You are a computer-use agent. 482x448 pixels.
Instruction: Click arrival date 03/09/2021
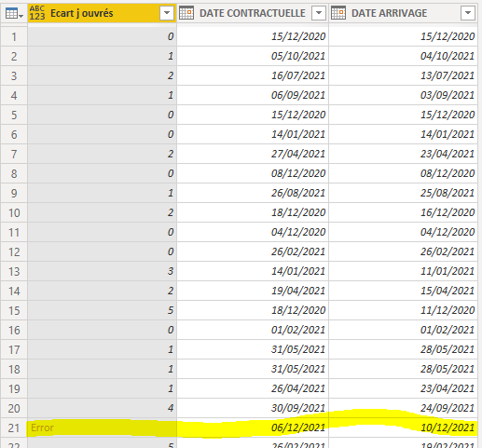pyautogui.click(x=403, y=95)
